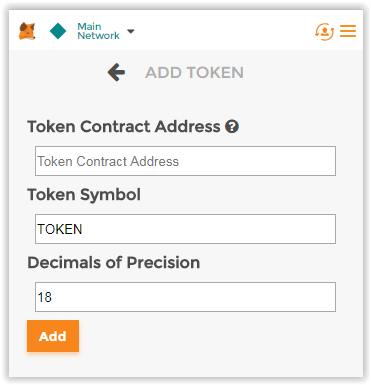Click the Token Contract Address label

pos(124,127)
